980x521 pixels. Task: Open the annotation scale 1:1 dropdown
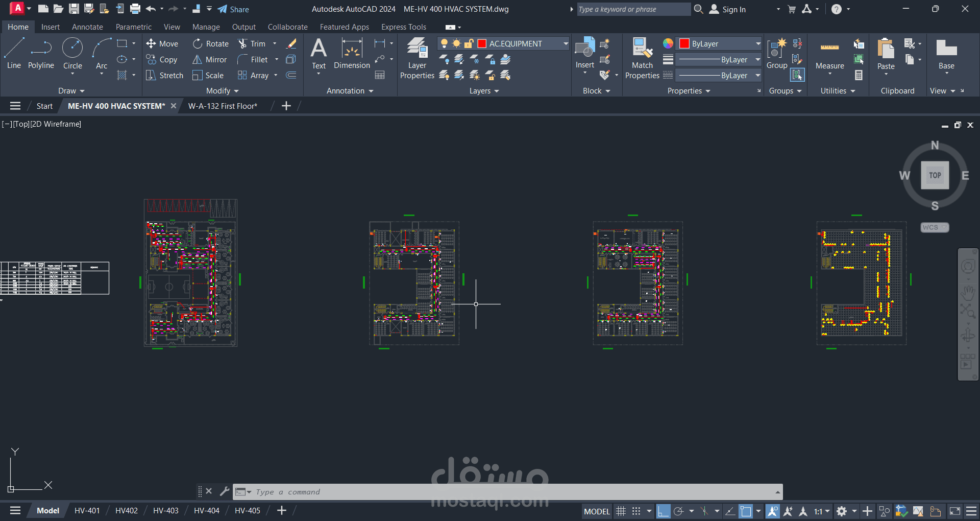(x=821, y=511)
